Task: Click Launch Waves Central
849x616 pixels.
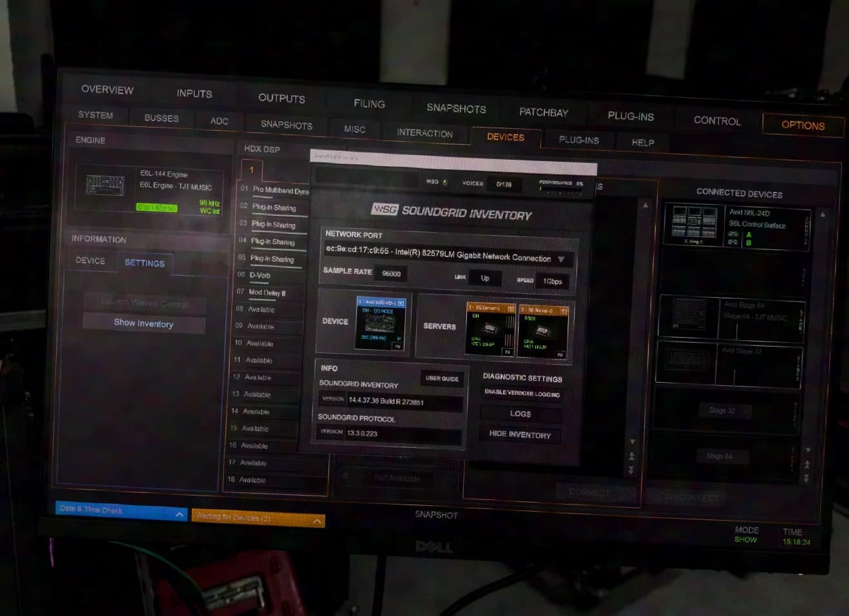Action: (x=145, y=303)
